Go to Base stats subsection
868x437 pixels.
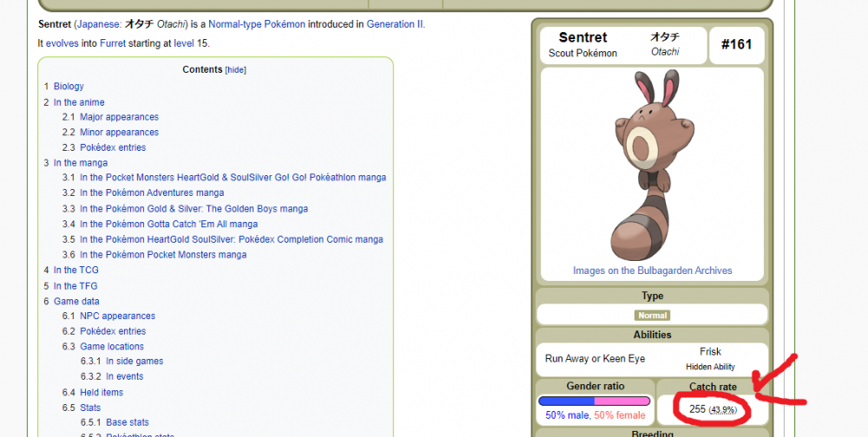pyautogui.click(x=127, y=422)
